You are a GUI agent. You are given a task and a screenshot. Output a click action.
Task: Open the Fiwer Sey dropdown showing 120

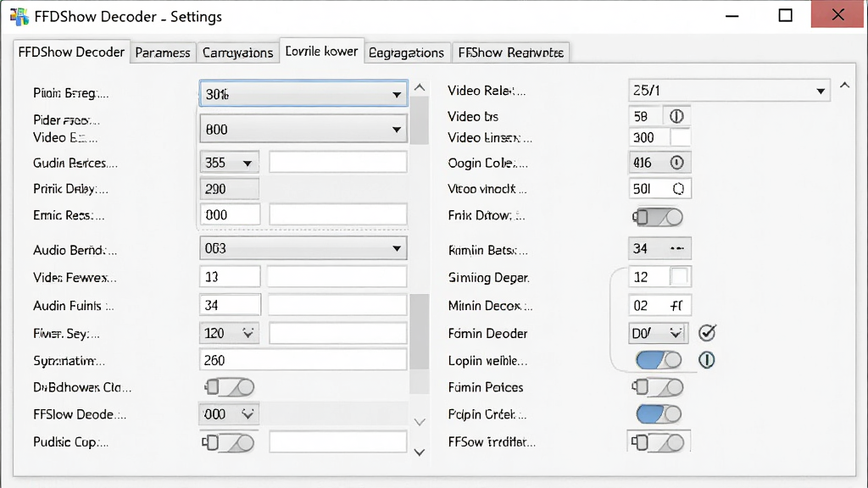229,333
